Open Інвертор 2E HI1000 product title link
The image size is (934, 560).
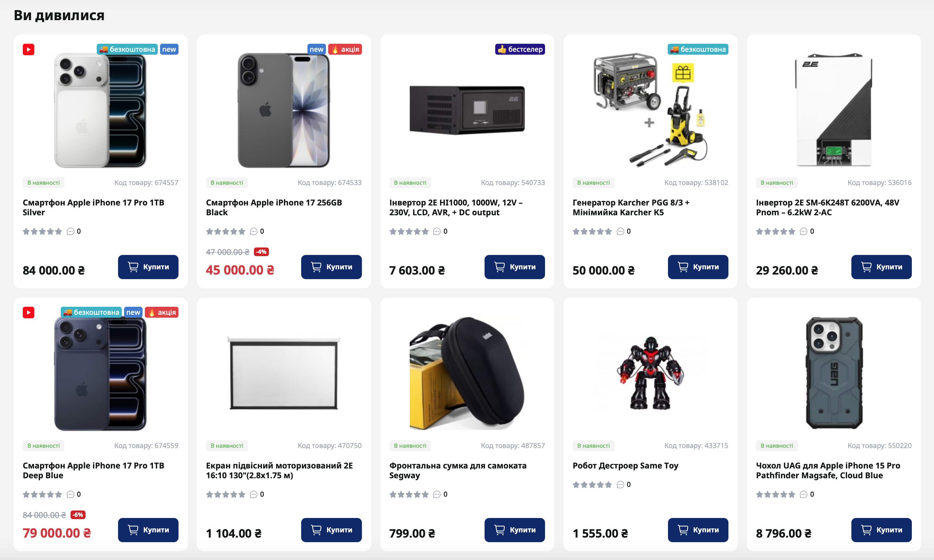pos(456,207)
